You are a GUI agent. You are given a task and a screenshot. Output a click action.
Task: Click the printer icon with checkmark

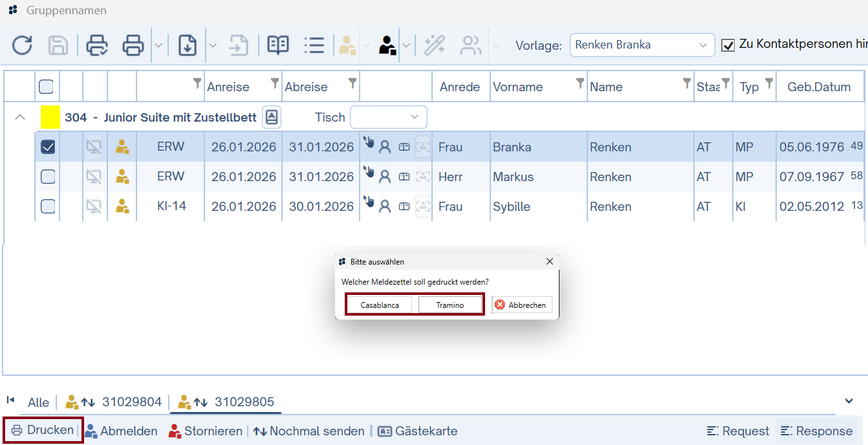coord(97,45)
